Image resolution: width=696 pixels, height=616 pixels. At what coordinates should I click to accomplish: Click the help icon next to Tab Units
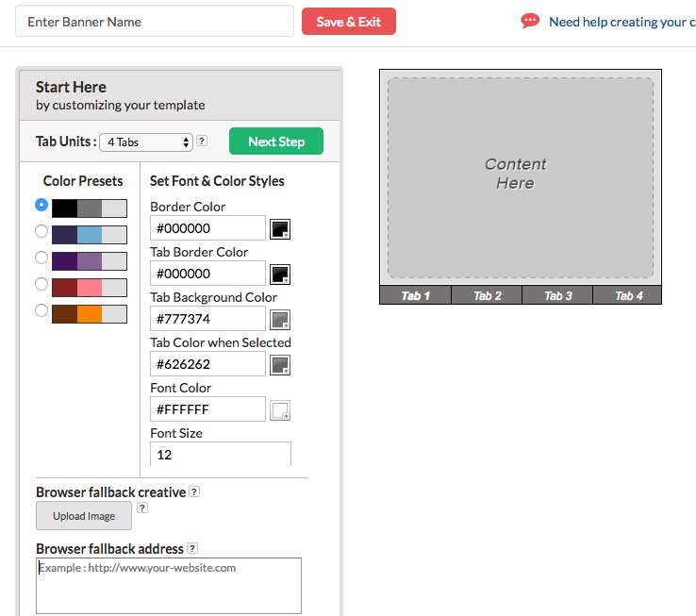(202, 142)
